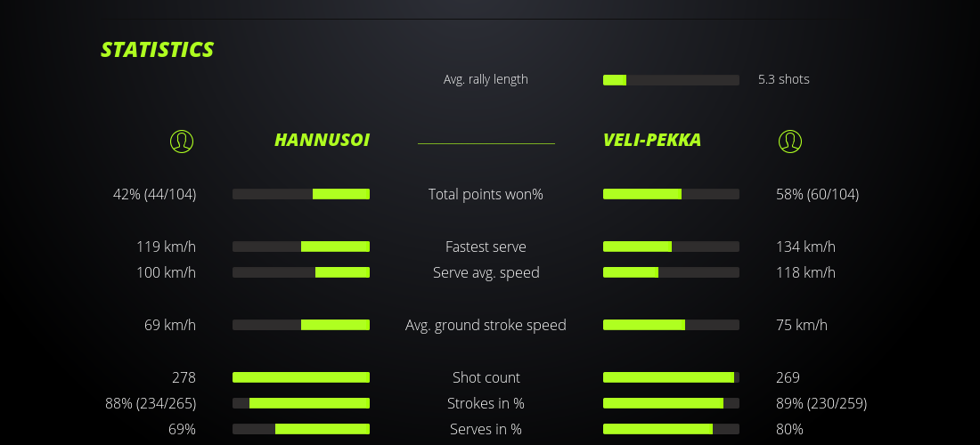Click the HANNUSOI player name
980x445 pixels.
[x=322, y=141]
